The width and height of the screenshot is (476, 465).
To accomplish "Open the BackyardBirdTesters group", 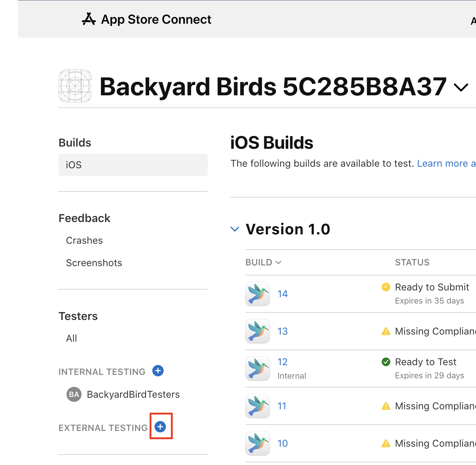I will (x=133, y=394).
